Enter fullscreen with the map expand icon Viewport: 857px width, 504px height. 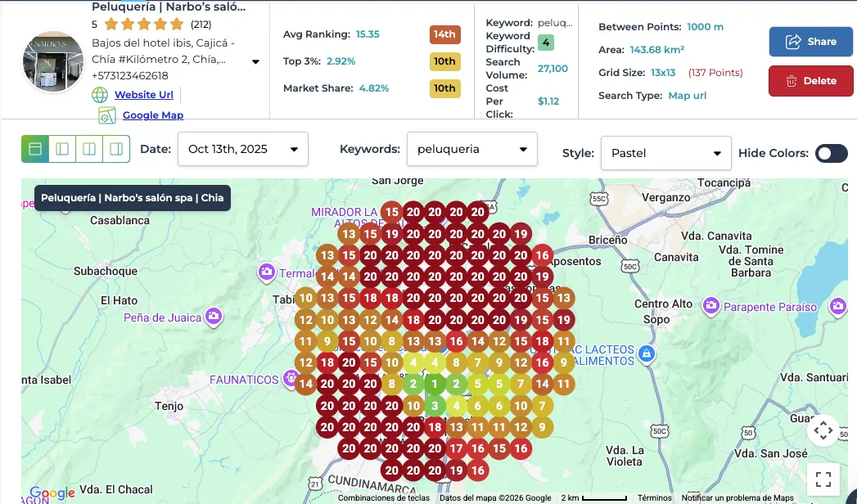tap(823, 479)
